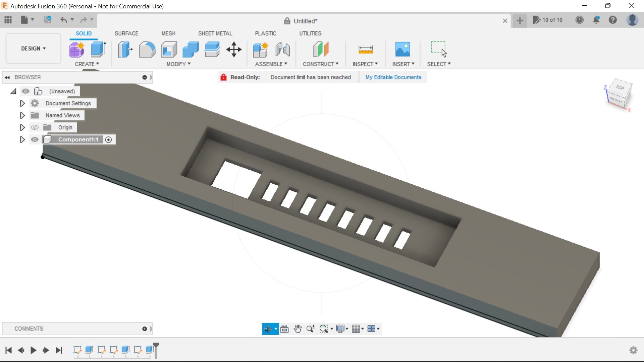Select the Move/Copy tool
644x362 pixels.
(x=233, y=50)
